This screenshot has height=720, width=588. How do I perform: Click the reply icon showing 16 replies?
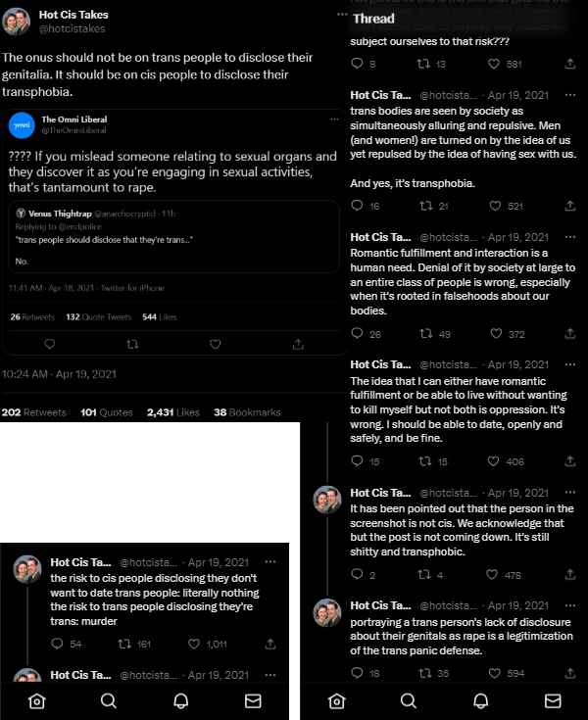356,206
